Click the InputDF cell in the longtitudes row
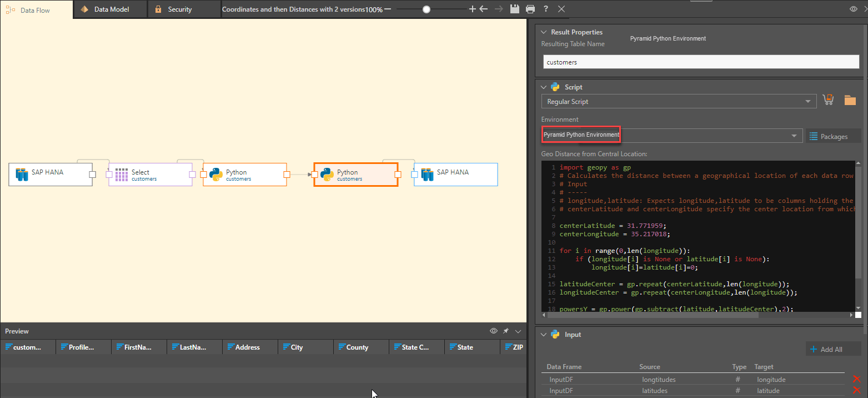 point(561,380)
